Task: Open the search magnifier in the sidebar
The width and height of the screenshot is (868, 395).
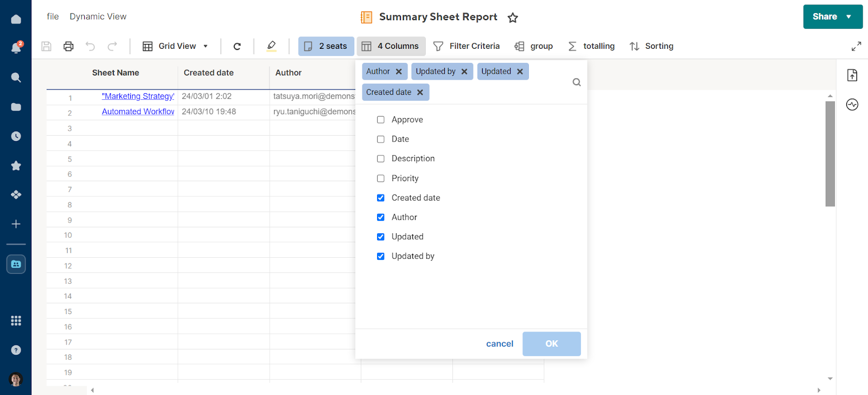Action: [x=16, y=78]
